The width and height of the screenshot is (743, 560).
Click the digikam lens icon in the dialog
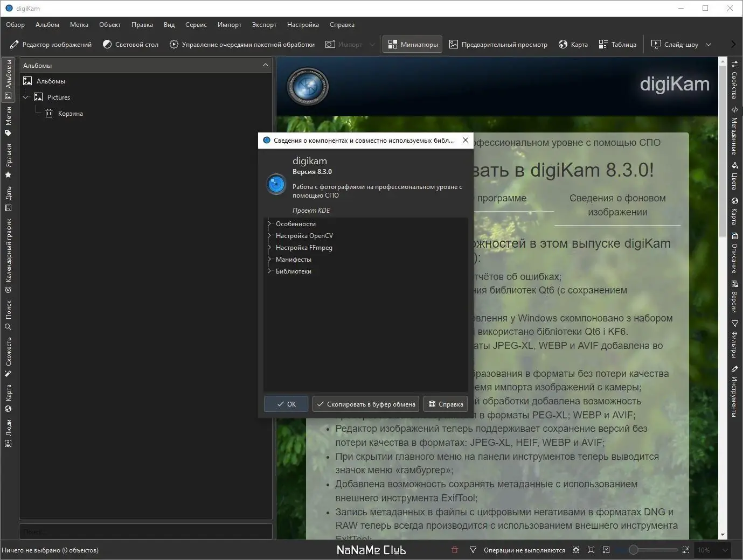[276, 184]
